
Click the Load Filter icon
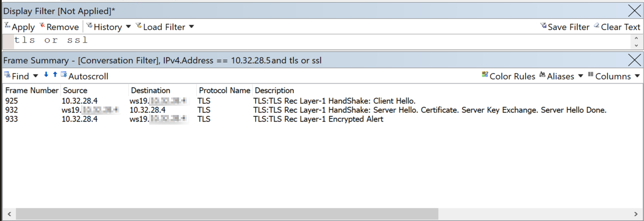coord(139,25)
